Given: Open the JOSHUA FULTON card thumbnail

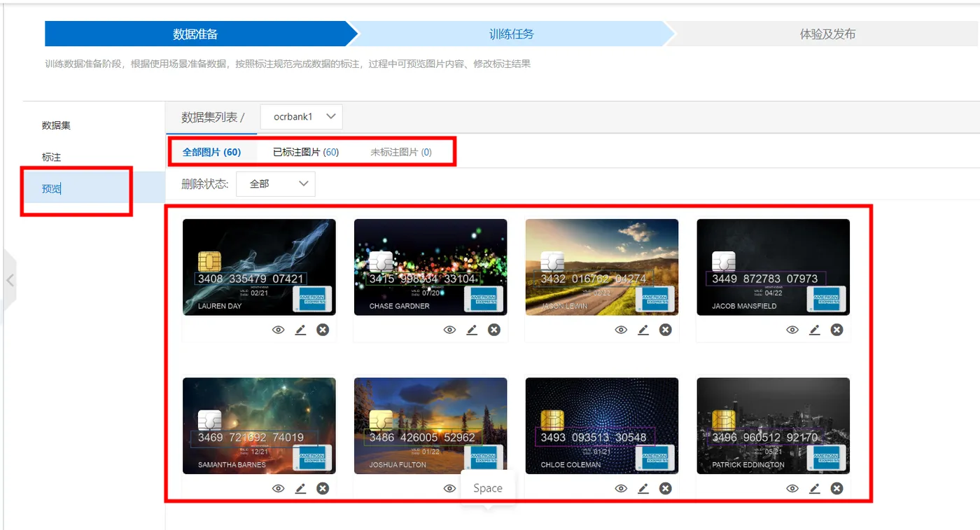Looking at the screenshot, I should point(430,426).
